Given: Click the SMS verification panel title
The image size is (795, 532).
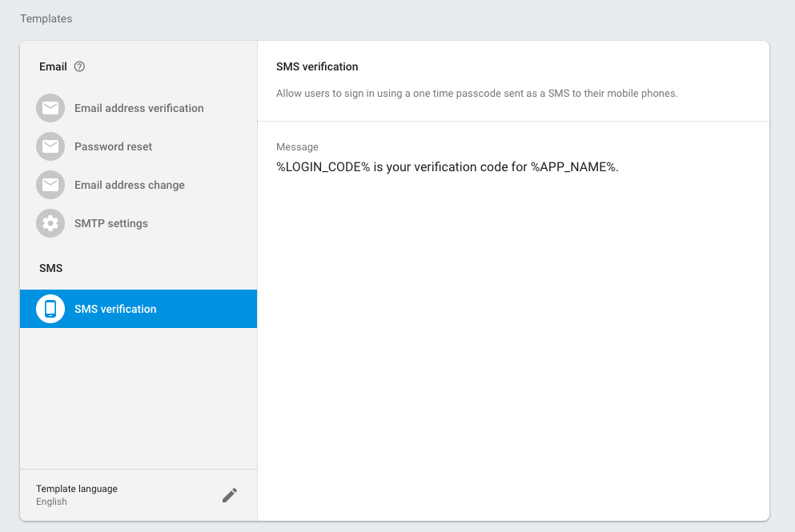Looking at the screenshot, I should pyautogui.click(x=315, y=66).
